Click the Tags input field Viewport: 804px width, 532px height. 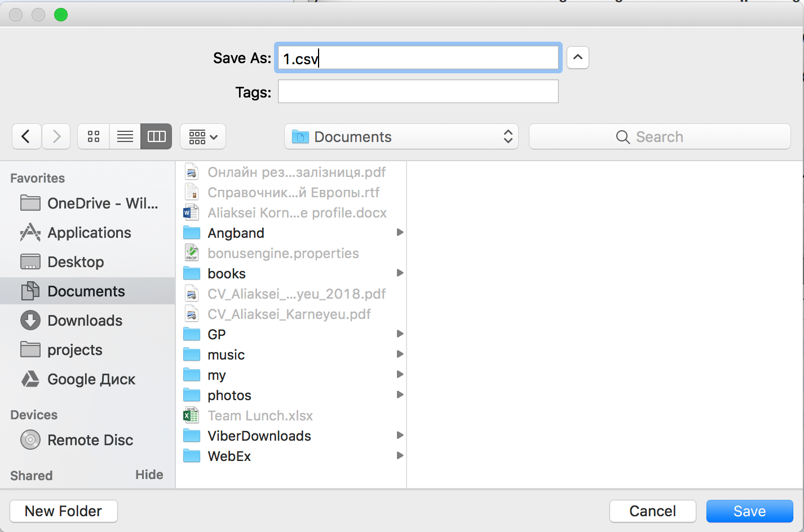[418, 91]
